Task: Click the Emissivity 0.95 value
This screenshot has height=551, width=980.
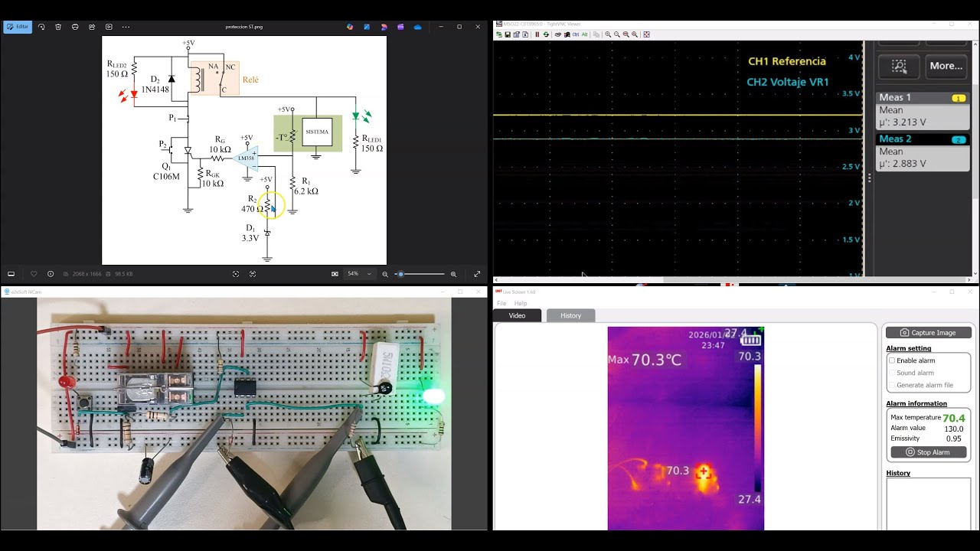Action: [953, 439]
